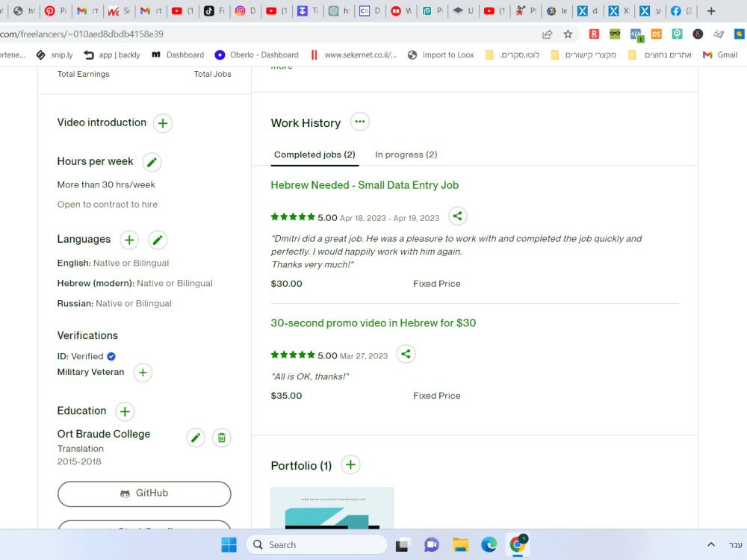
Task: Bookmark this page with star icon
Action: click(568, 34)
